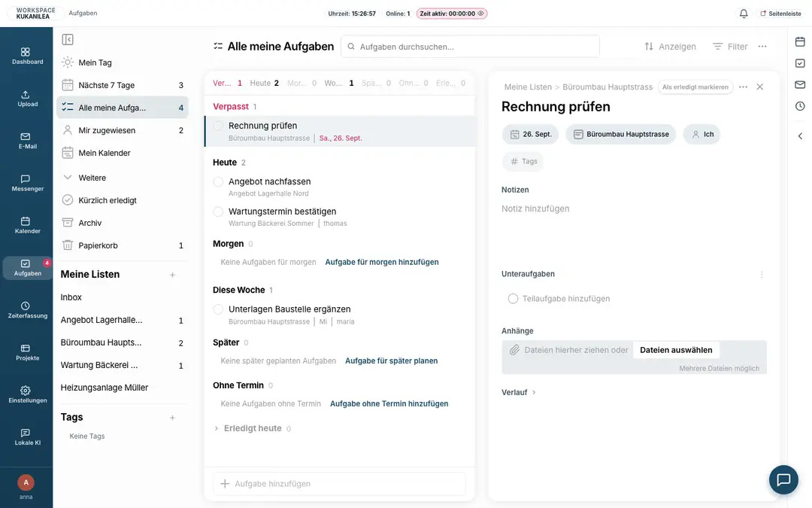
Task: Open three-dot menu in task detail header
Action: coord(743,87)
